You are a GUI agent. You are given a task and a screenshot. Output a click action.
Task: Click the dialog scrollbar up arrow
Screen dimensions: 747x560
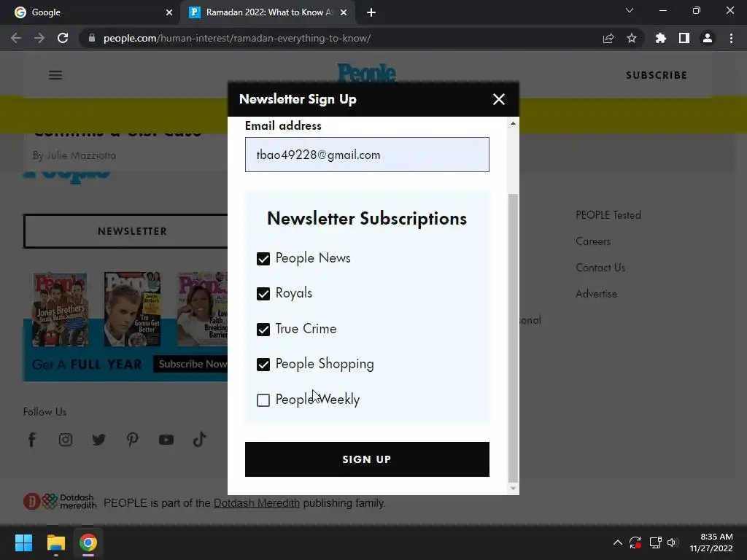(513, 123)
